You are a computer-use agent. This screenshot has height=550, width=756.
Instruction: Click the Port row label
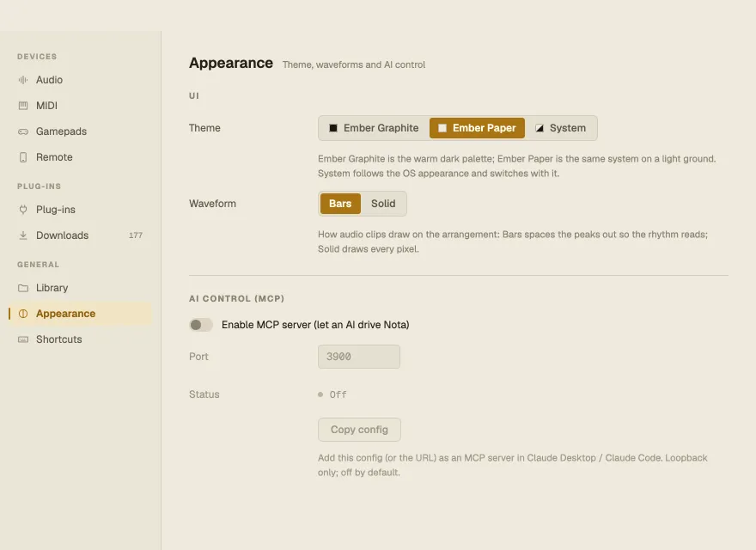(198, 357)
